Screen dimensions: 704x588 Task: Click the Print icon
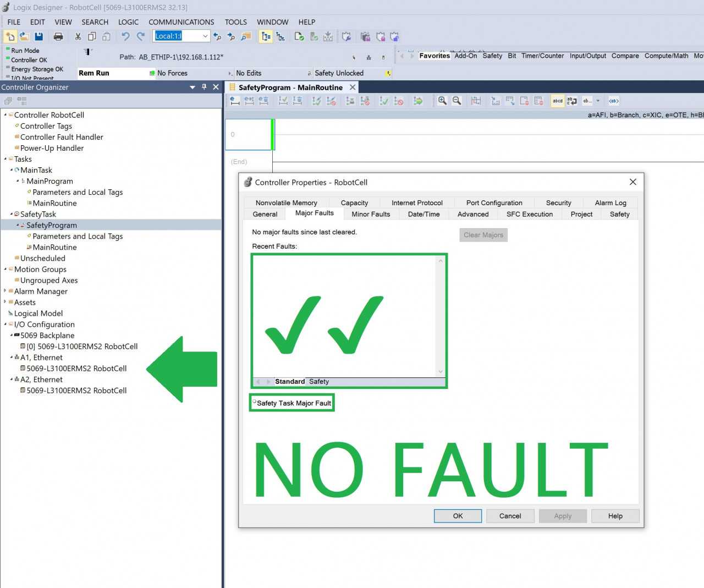pyautogui.click(x=58, y=36)
